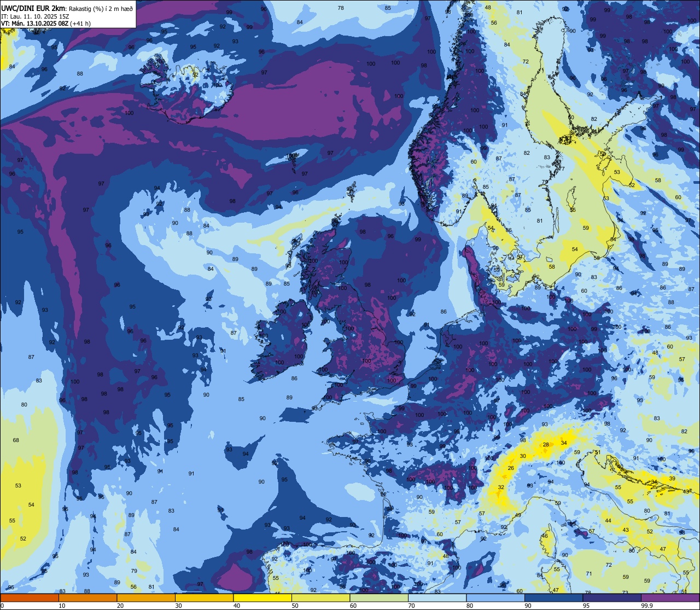Click the humidity value '71' on the map
Viewport: 700px width, 610px height.
(x=589, y=573)
